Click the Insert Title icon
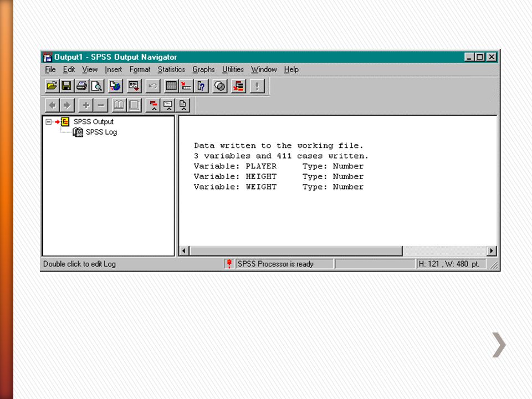 click(168, 105)
